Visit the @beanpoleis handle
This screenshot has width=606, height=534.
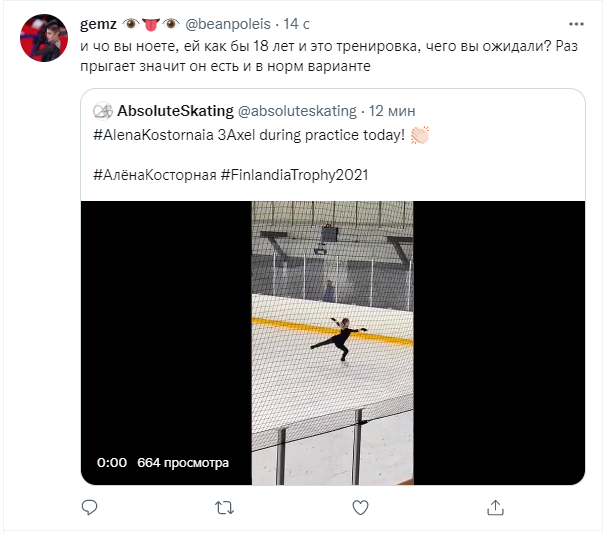coord(228,23)
